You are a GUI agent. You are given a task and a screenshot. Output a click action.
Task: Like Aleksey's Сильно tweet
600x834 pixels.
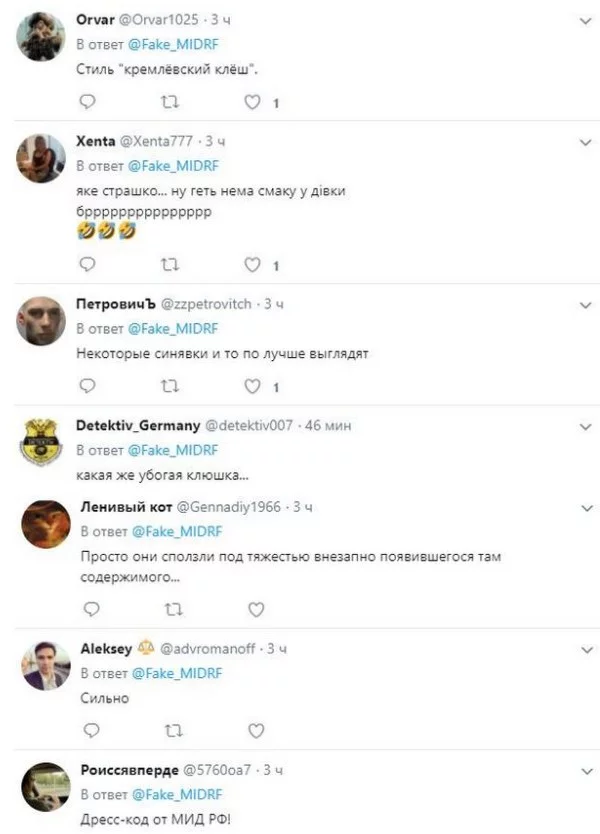(x=256, y=731)
